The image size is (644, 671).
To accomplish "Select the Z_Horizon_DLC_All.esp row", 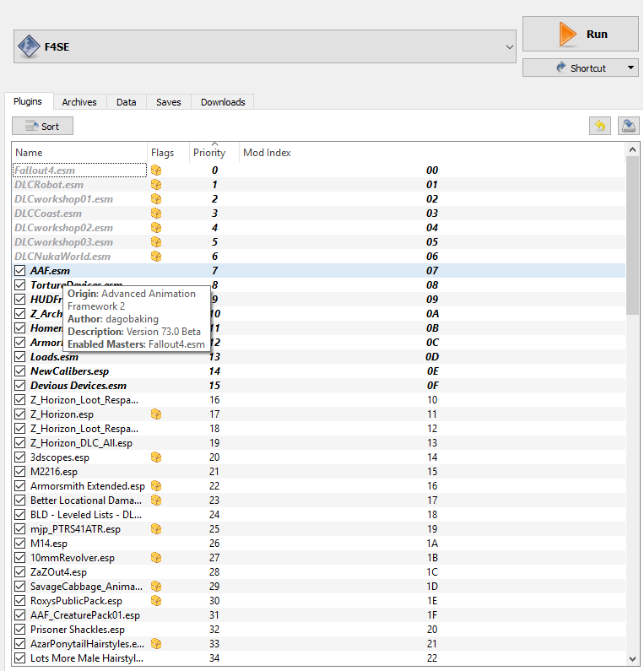I will [318, 443].
